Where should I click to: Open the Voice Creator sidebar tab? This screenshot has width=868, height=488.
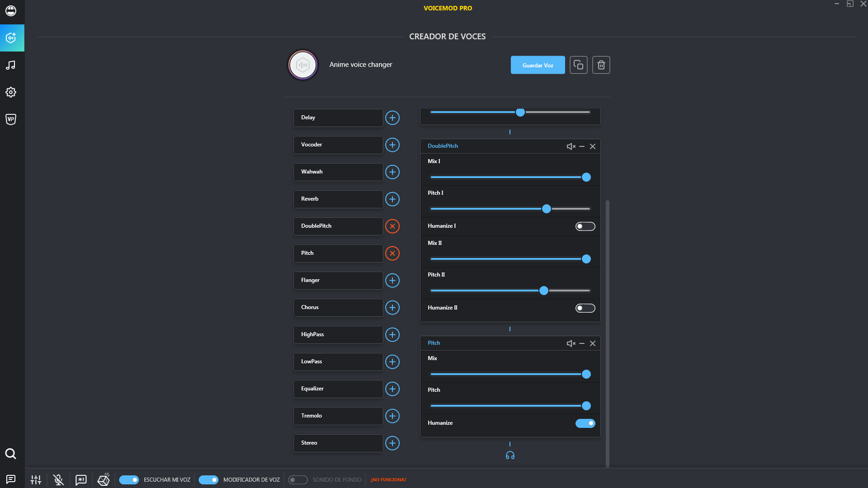coord(12,38)
